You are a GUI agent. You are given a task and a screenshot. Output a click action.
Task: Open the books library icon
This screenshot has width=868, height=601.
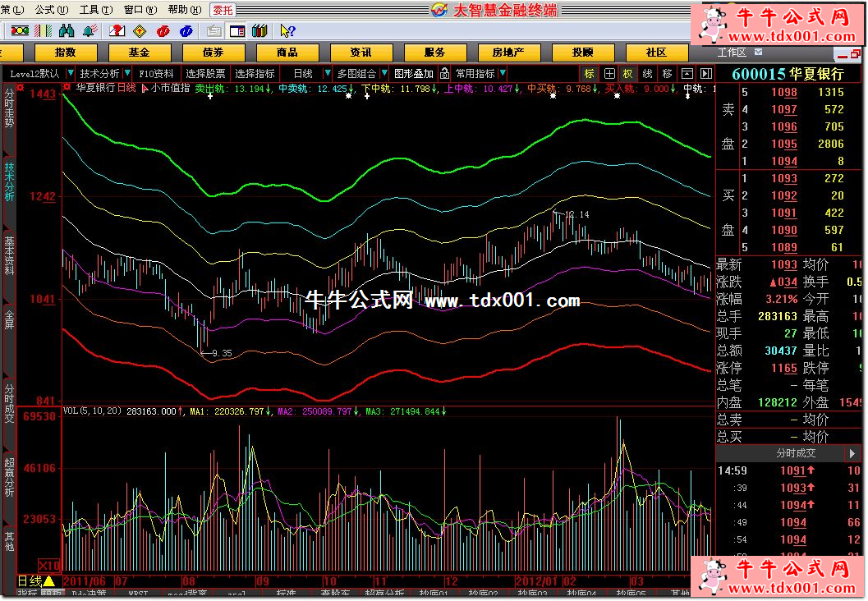pyautogui.click(x=259, y=31)
